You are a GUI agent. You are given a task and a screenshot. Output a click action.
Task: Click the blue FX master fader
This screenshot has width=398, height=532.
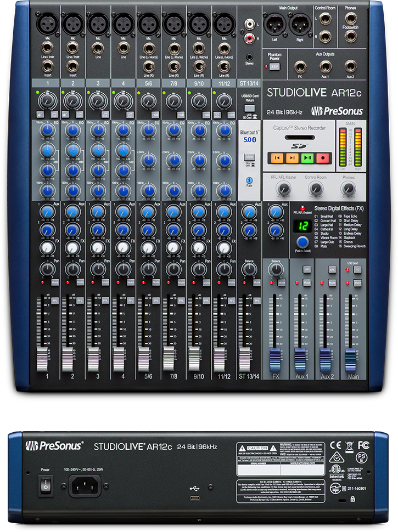[274, 360]
